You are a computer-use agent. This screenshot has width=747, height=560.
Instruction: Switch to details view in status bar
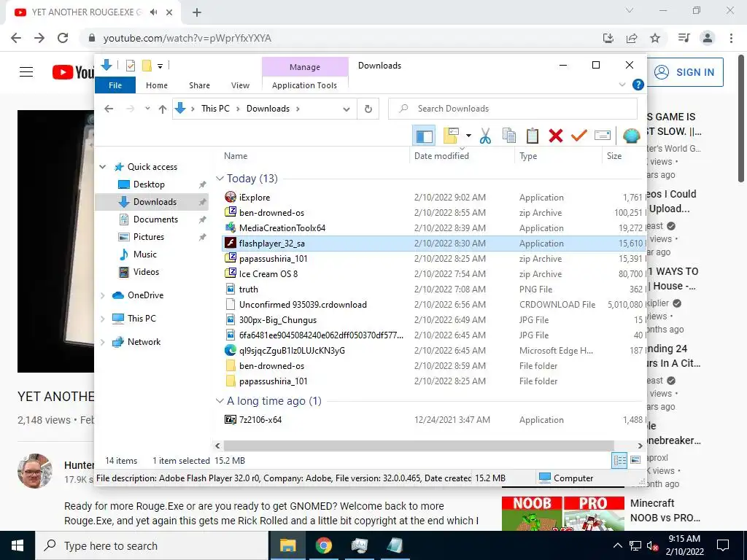(x=619, y=461)
